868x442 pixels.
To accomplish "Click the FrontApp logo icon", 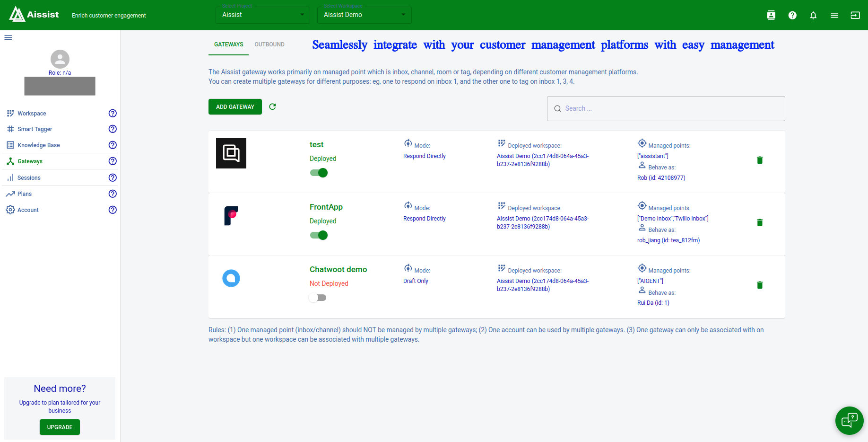I will pos(231,216).
